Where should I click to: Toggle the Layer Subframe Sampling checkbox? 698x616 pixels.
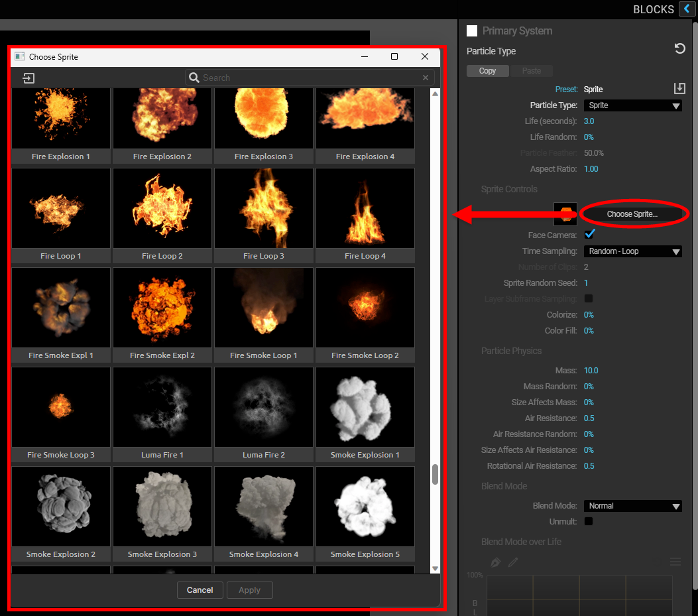coord(589,298)
